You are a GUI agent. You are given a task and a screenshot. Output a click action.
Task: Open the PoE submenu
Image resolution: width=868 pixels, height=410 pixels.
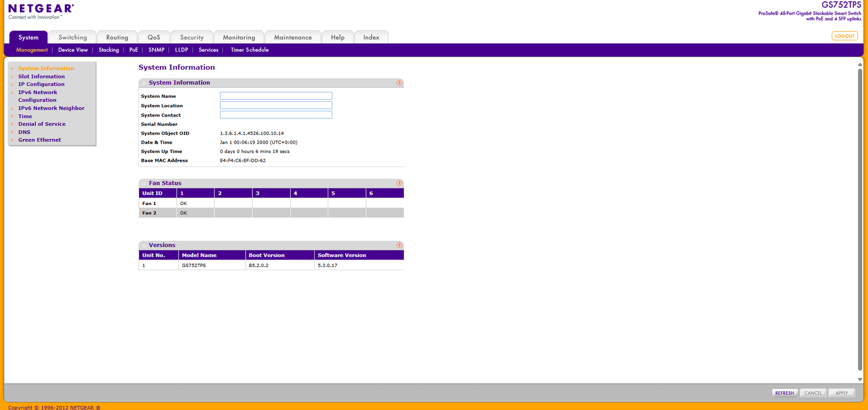(x=134, y=50)
